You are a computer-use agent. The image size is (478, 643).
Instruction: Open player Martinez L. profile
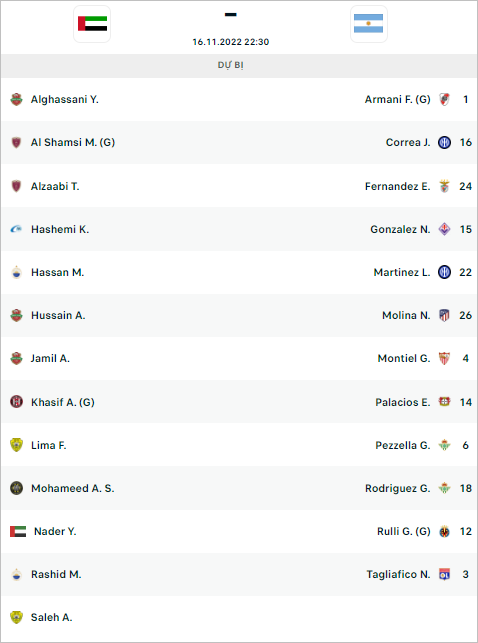click(402, 272)
